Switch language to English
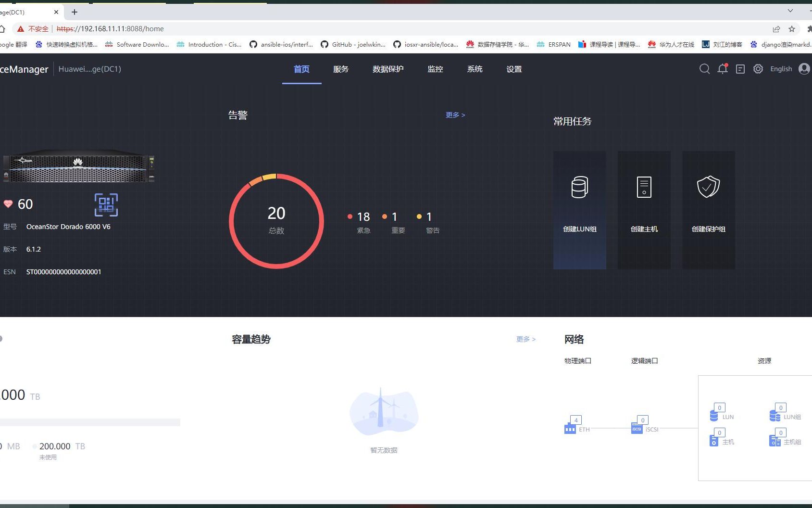The image size is (812, 508). tap(781, 69)
